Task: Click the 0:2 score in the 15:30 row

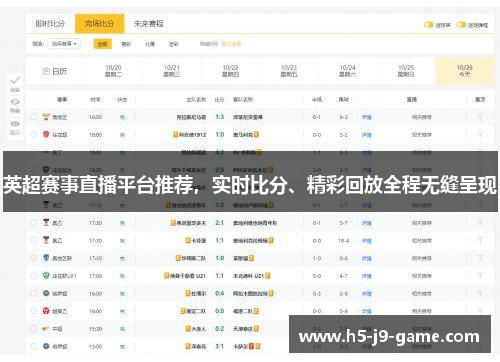Action: [x=220, y=329]
